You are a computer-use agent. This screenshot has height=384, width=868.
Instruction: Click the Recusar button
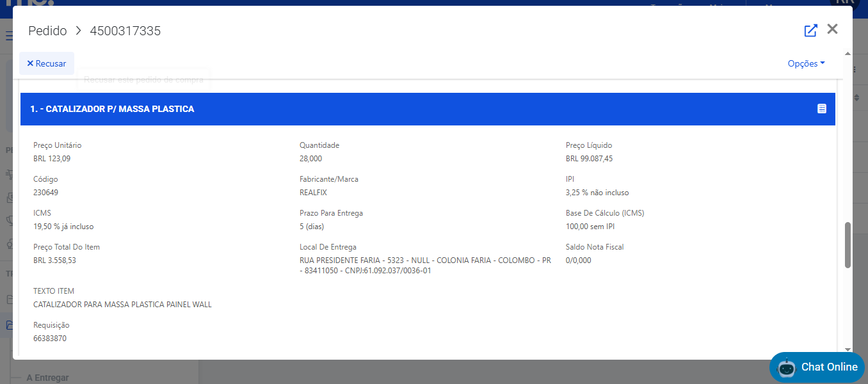(x=47, y=63)
